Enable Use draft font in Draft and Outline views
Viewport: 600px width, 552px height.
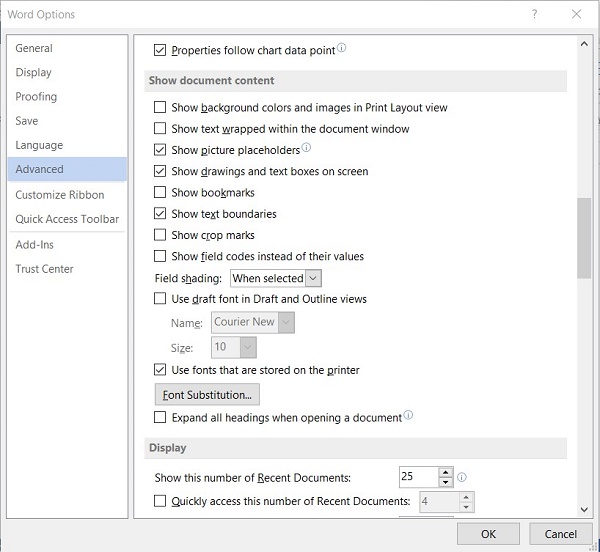pyautogui.click(x=160, y=298)
